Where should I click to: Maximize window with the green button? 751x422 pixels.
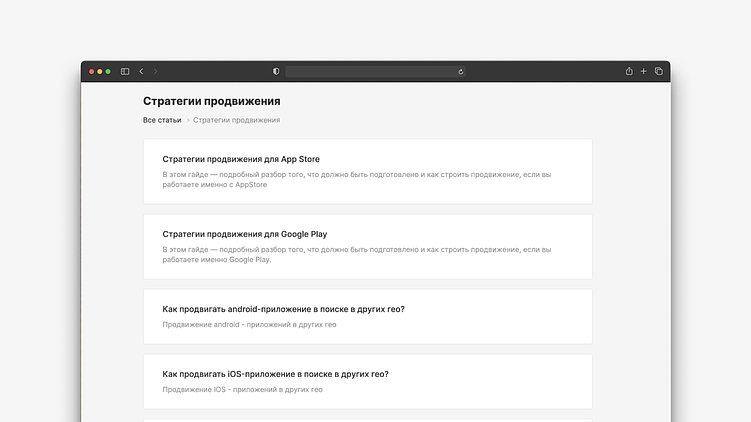point(108,71)
